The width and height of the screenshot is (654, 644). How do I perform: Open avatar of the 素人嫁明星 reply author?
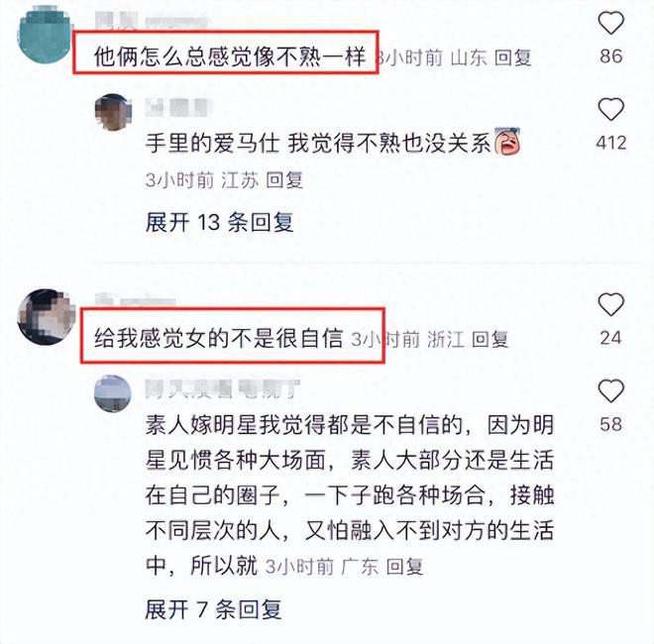pyautogui.click(x=113, y=393)
